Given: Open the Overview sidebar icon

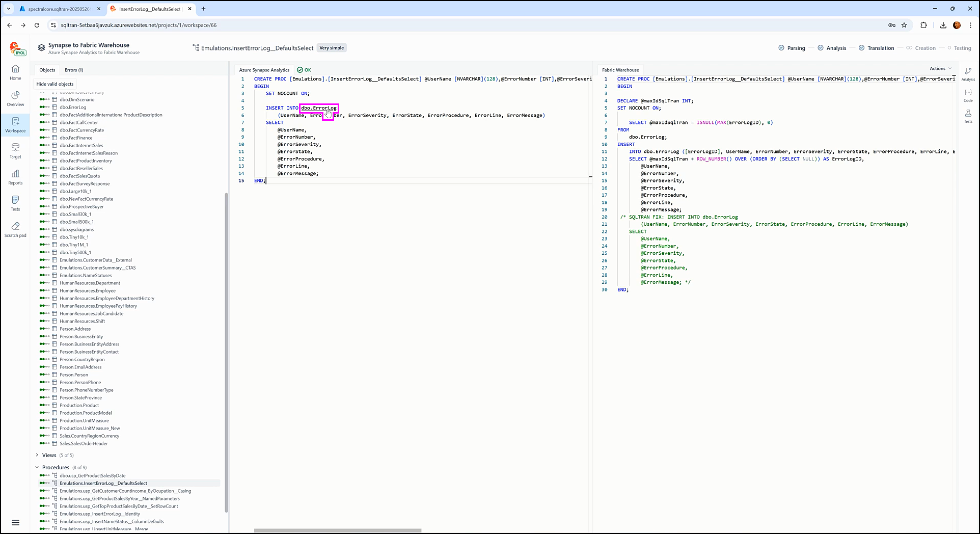Looking at the screenshot, I should point(15,98).
